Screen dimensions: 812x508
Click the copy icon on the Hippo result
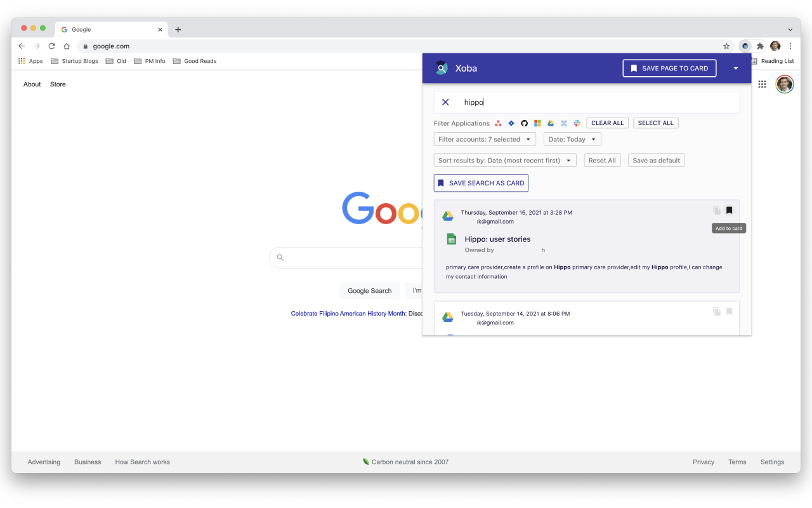(716, 210)
